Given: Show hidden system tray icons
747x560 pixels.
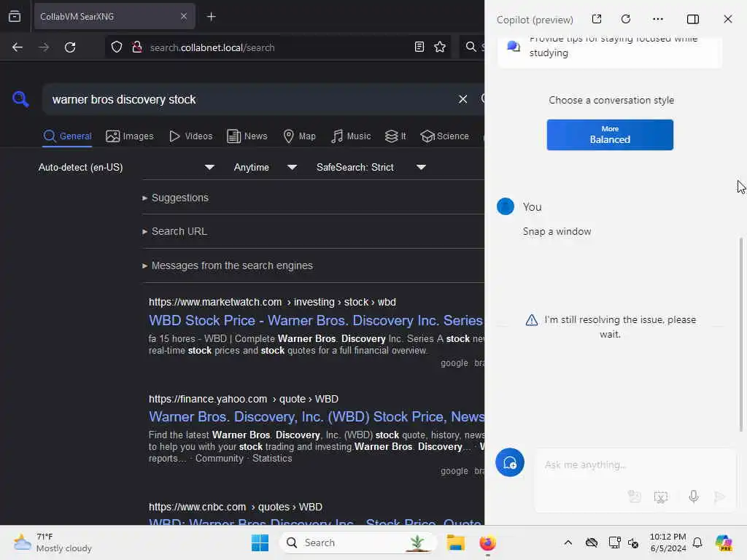Looking at the screenshot, I should point(568,542).
